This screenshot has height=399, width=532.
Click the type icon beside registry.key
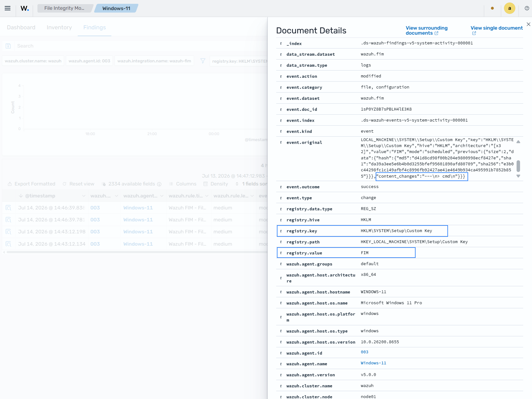(281, 231)
